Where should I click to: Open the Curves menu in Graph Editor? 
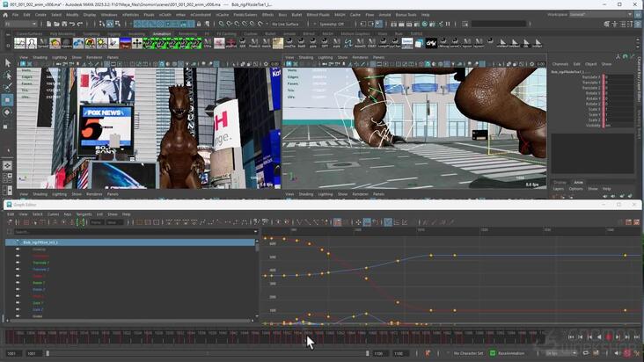tap(53, 214)
